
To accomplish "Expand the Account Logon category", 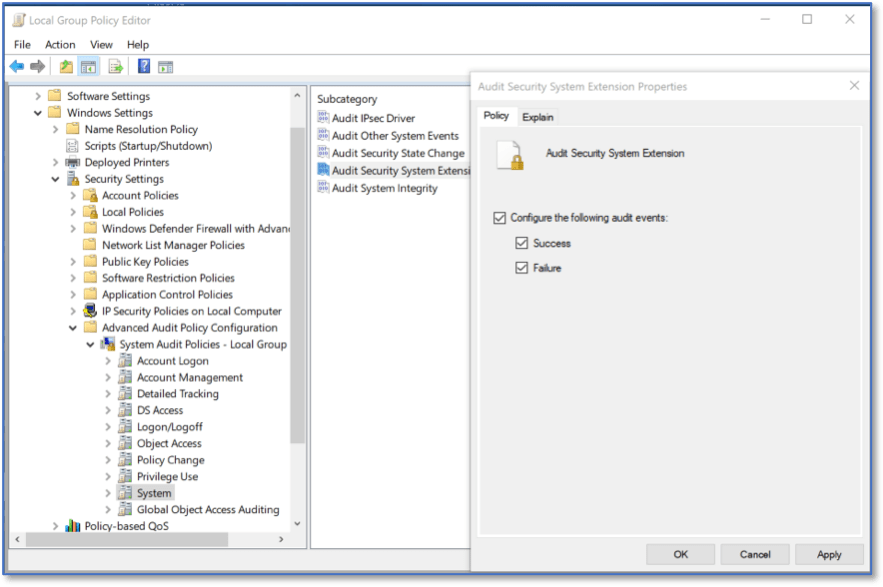I will (x=108, y=361).
